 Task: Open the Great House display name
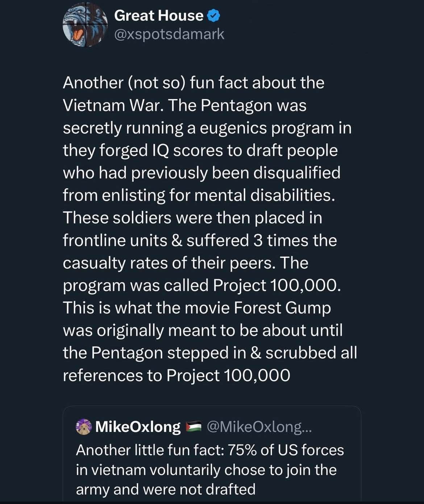tap(158, 16)
